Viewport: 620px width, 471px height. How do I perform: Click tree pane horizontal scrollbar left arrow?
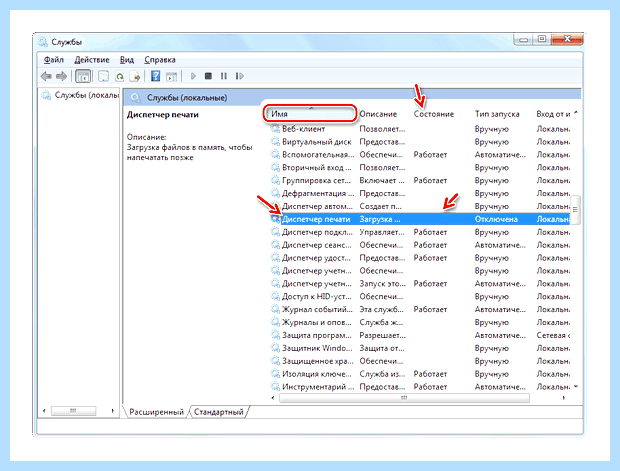[x=44, y=411]
